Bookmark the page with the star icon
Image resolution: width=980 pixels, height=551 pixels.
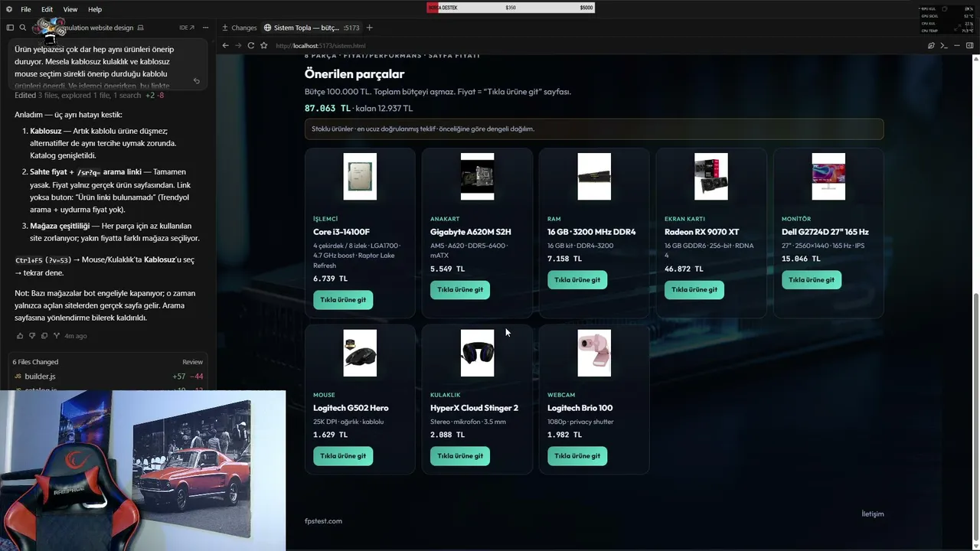[264, 46]
